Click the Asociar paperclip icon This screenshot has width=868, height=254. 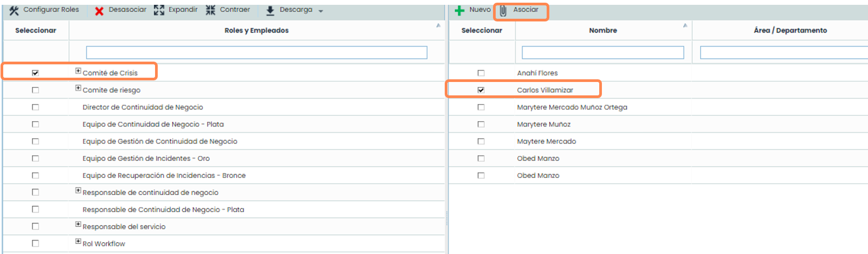503,11
